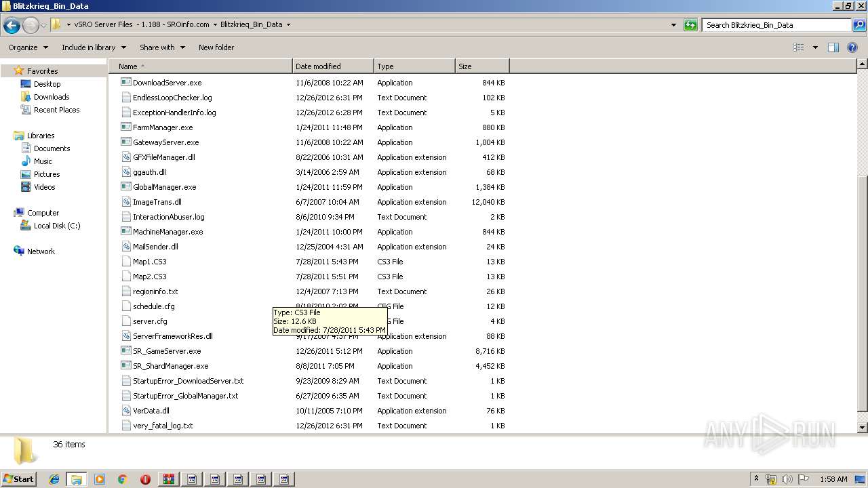
Task: Select Map1.CS3 file icon
Action: coord(125,261)
